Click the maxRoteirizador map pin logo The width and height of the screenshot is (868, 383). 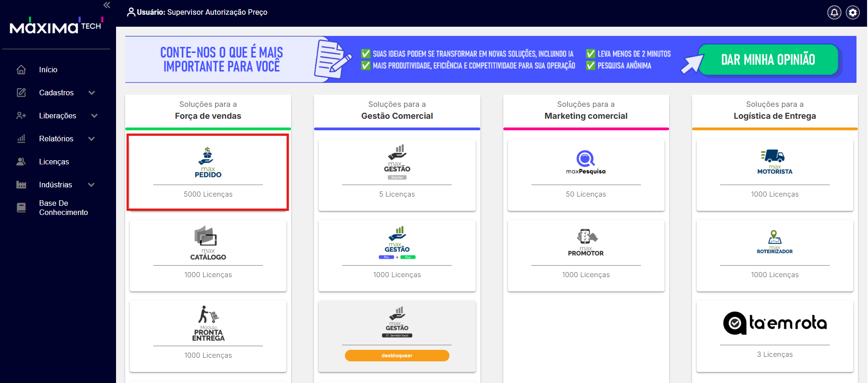775,242
